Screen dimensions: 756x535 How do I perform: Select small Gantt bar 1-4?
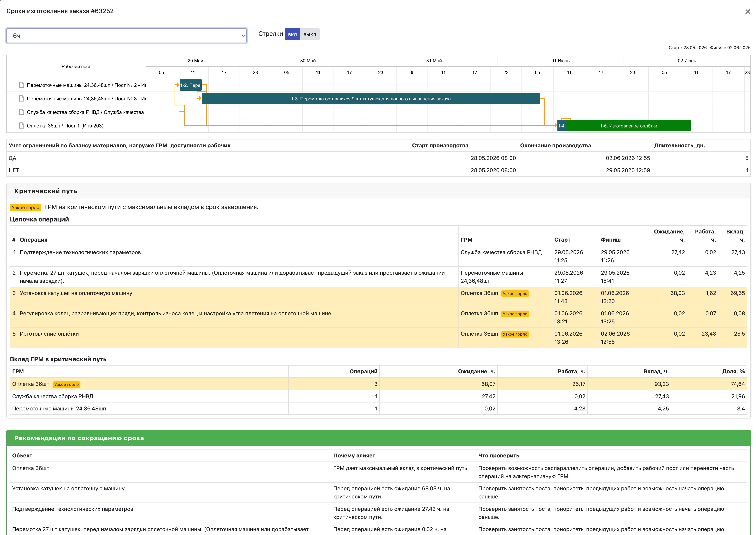562,126
